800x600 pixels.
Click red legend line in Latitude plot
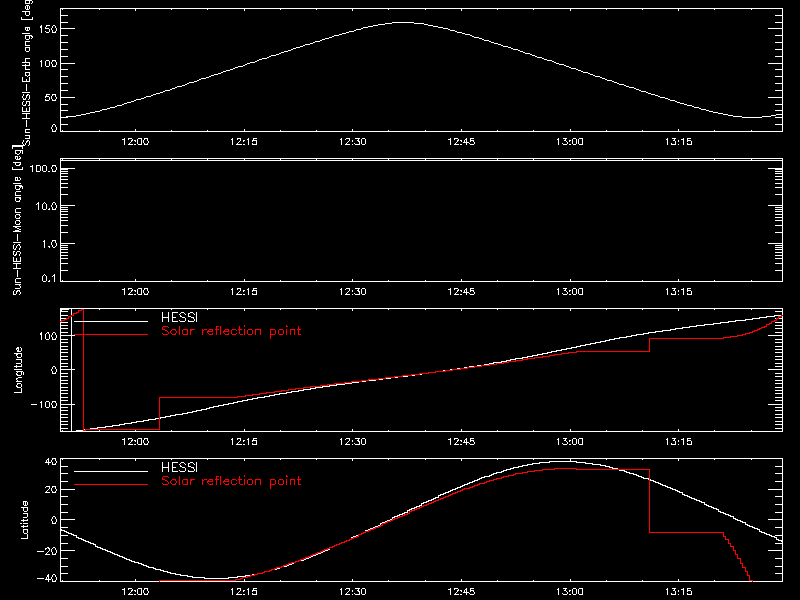[x=111, y=485]
